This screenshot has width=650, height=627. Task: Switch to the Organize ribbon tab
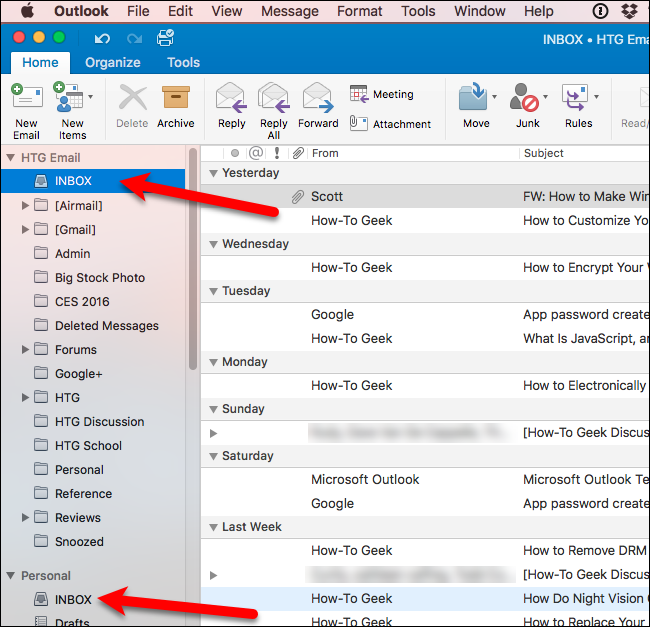click(112, 62)
